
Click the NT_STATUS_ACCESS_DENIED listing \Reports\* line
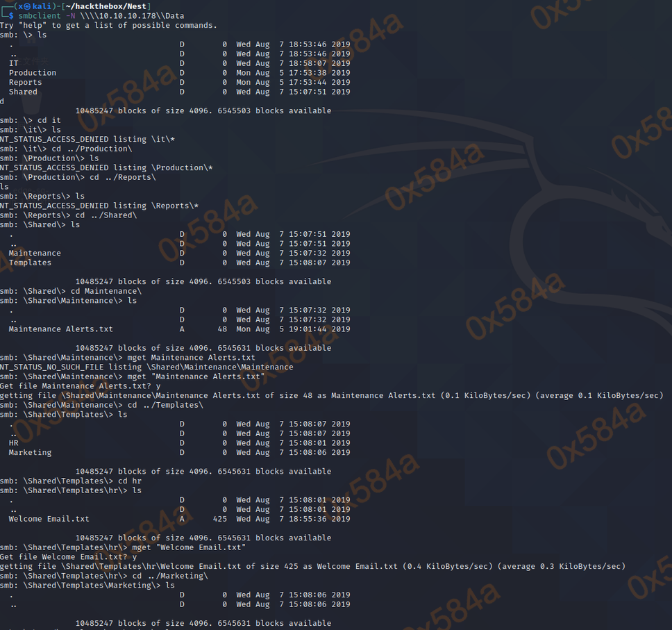pyautogui.click(x=99, y=206)
